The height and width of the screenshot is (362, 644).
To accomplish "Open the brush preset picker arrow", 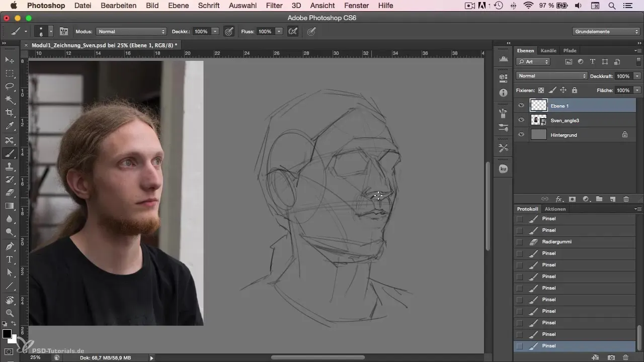I will (x=51, y=31).
